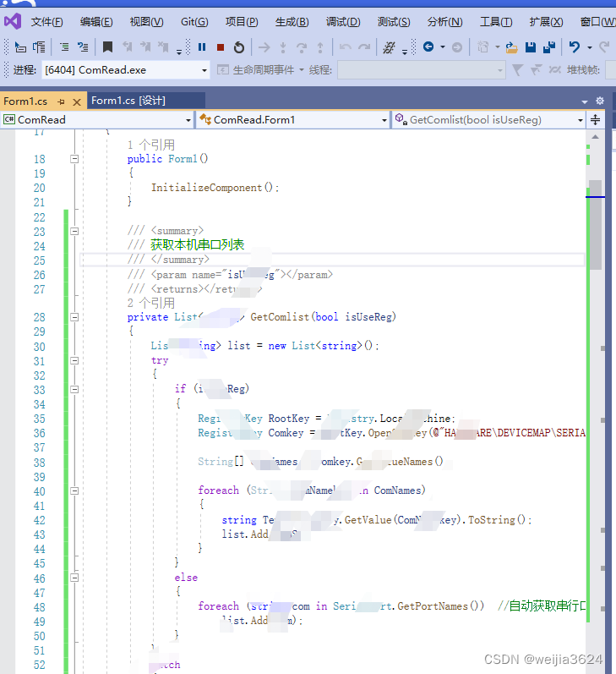Open the 线程 thread dropdown
This screenshot has height=674, width=616.
coord(422,69)
